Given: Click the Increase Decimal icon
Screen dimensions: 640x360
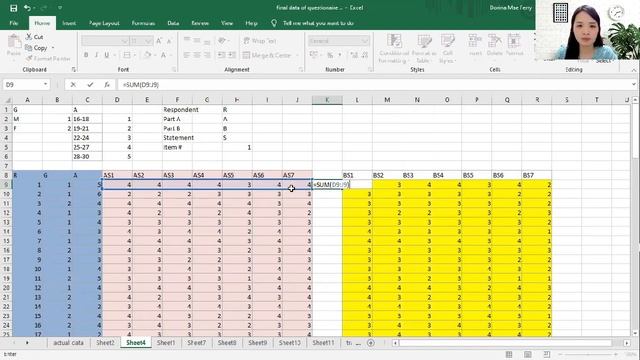Looking at the screenshot, I should (354, 55).
